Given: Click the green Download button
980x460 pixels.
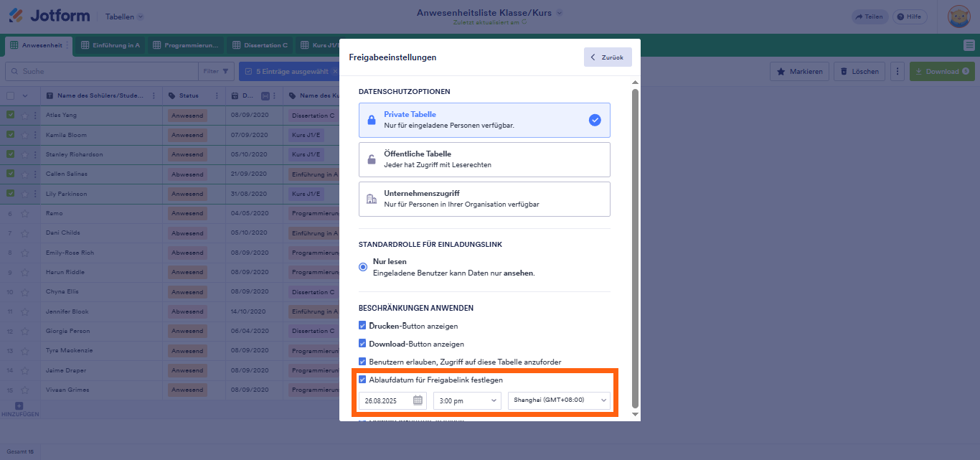Looking at the screenshot, I should pyautogui.click(x=942, y=72).
